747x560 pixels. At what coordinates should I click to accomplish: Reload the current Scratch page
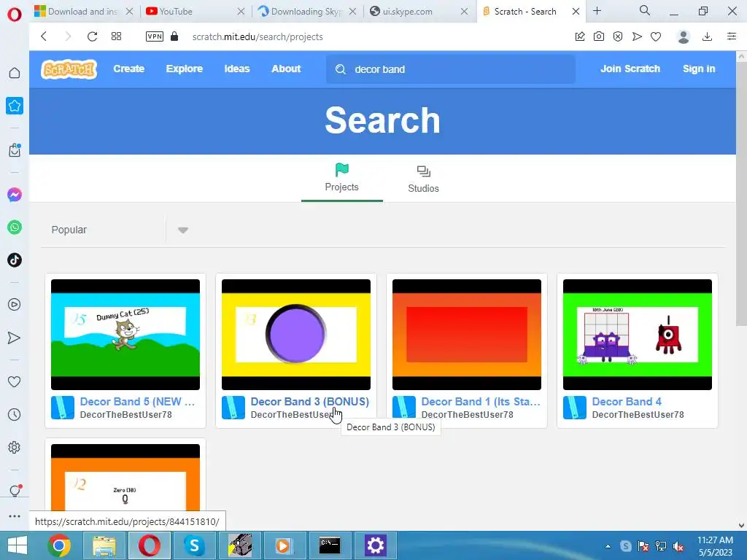coord(92,36)
